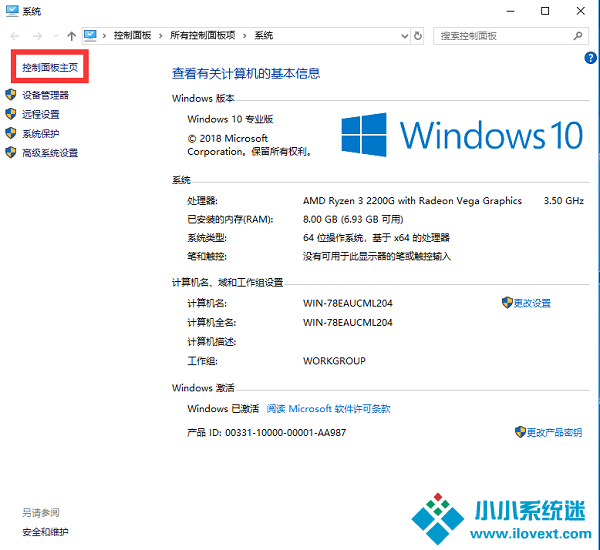This screenshot has width=600, height=550.
Task: Open Control Panel Home link (控制面板主页)
Action: (x=50, y=68)
